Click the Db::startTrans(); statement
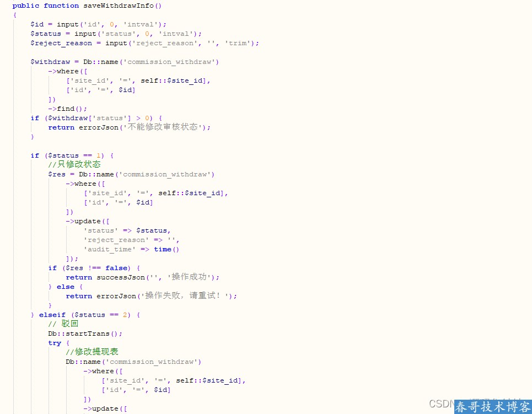Screen dimensions: 532x414 tap(85, 334)
